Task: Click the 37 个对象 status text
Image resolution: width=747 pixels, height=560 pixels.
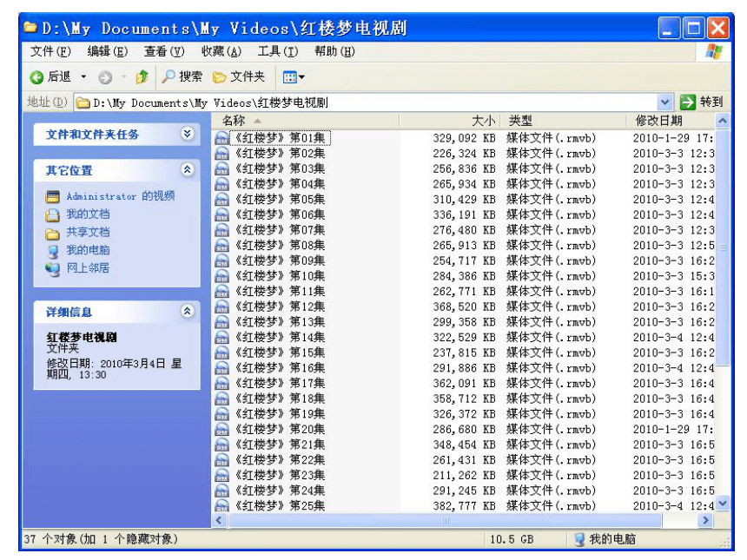Action: click(x=101, y=539)
